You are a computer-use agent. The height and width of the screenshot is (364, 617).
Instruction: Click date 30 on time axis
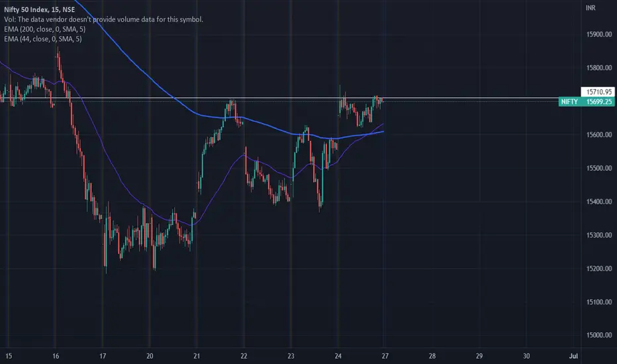pos(526,356)
